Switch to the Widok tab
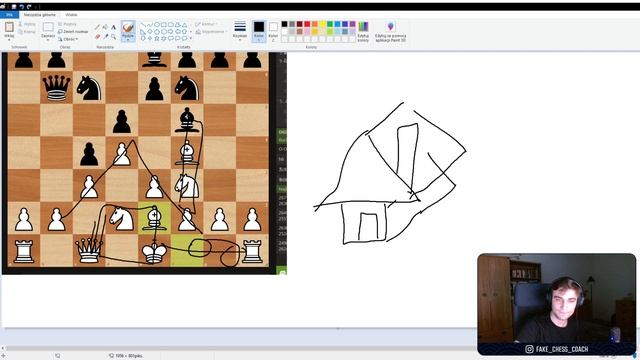Viewport: 640px width, 360px height. 71,15
